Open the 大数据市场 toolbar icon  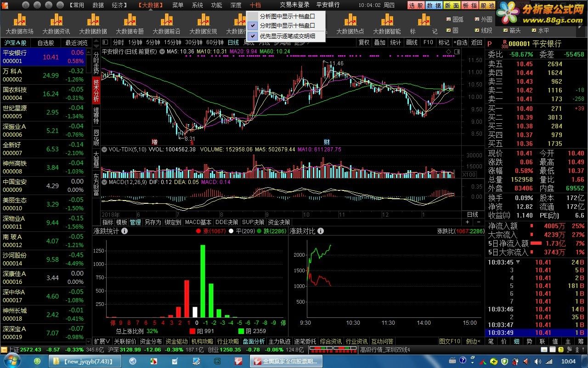click(19, 24)
